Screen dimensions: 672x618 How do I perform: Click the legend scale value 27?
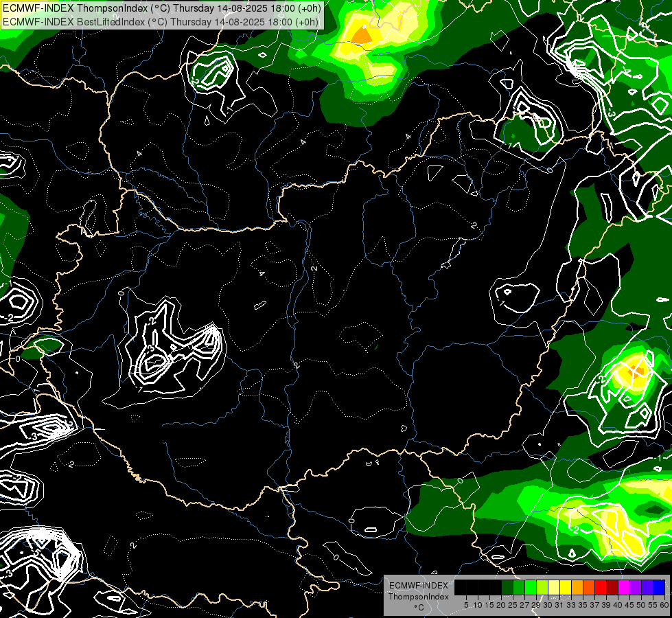click(x=524, y=605)
